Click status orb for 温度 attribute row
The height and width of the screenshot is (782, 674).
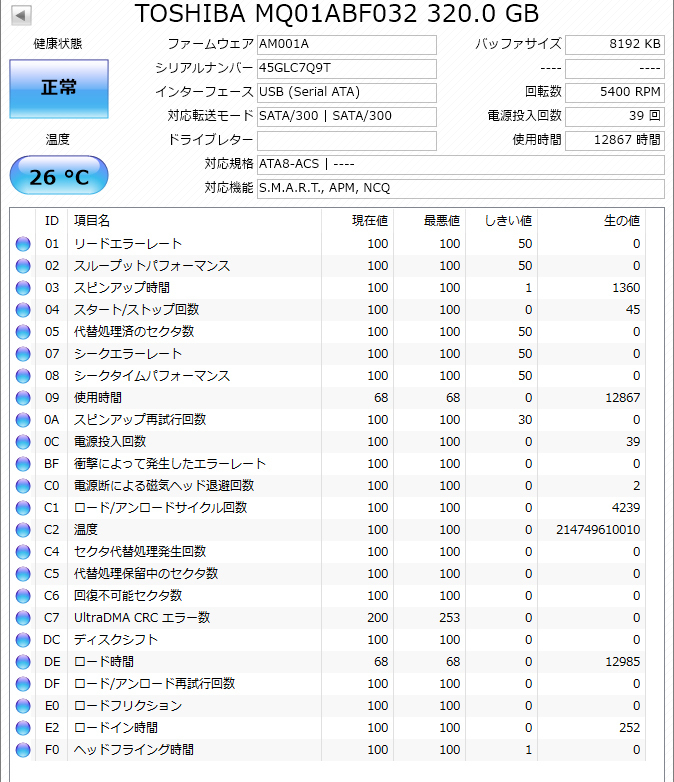click(23, 530)
